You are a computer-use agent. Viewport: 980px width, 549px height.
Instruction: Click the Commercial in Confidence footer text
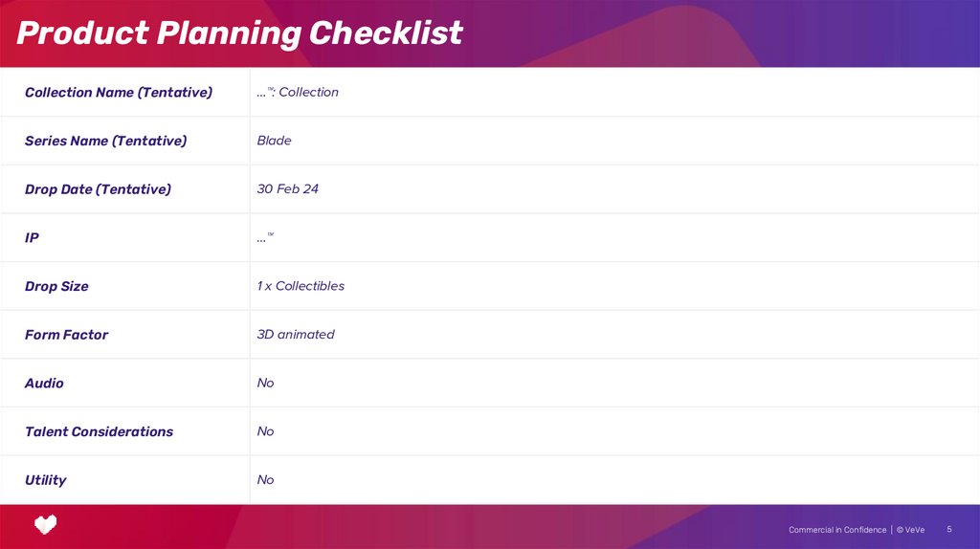click(x=837, y=530)
